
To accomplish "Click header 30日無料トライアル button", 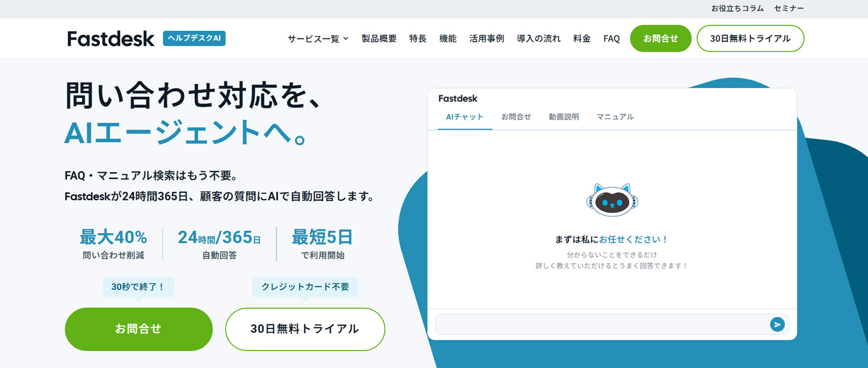I will 750,38.
